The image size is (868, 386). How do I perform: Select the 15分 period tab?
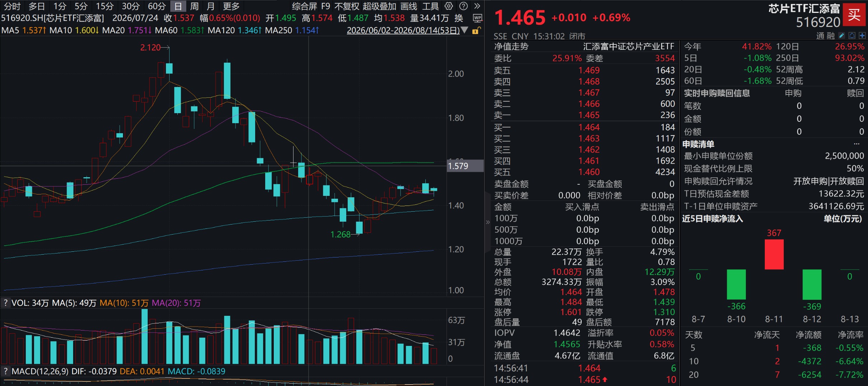pyautogui.click(x=105, y=6)
